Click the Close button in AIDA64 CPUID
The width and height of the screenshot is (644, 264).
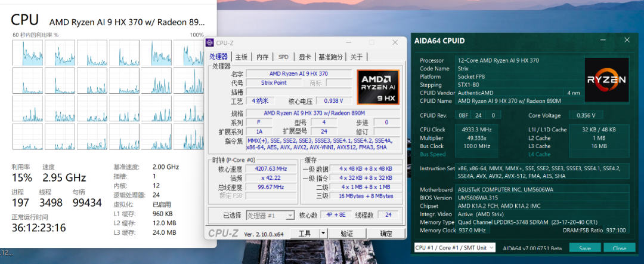click(619, 248)
